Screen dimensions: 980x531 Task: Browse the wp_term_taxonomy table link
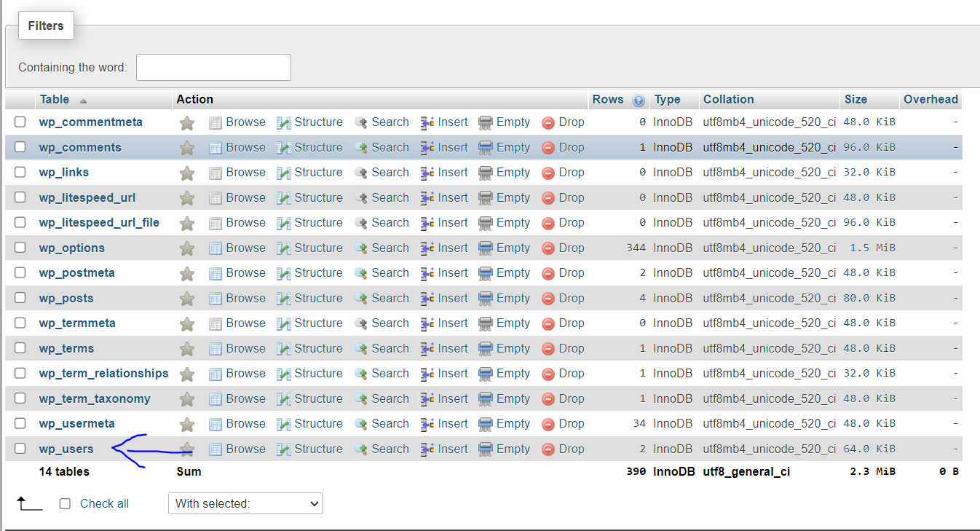point(245,398)
